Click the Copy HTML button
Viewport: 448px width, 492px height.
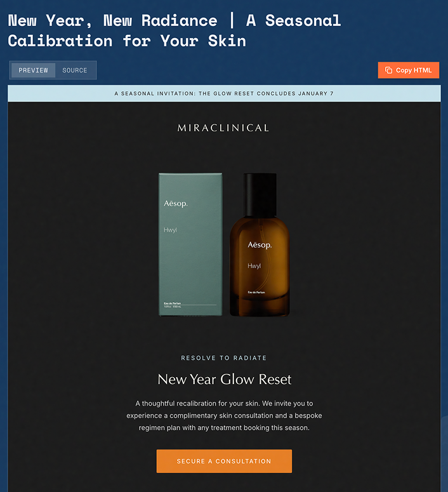pyautogui.click(x=408, y=70)
